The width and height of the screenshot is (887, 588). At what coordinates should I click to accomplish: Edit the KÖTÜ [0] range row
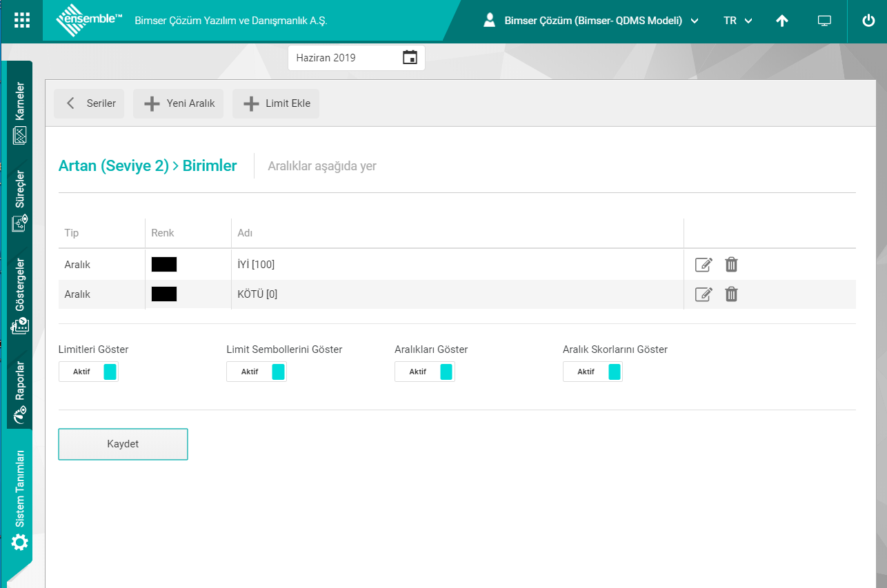[703, 294]
